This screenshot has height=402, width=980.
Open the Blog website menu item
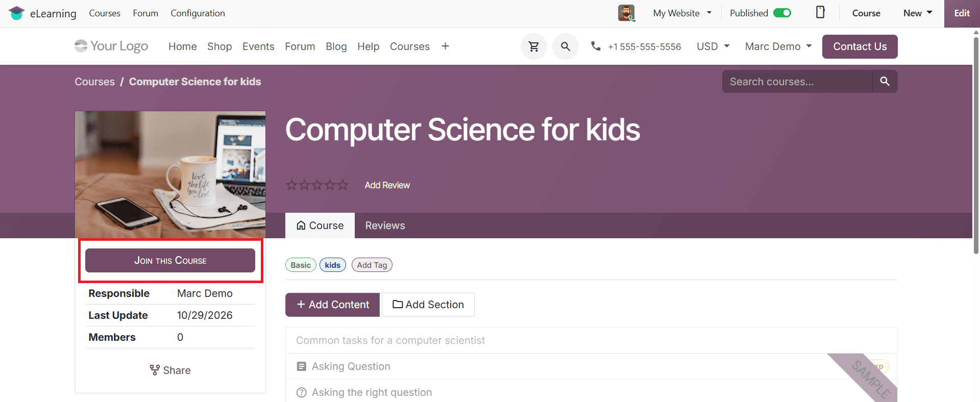pyautogui.click(x=336, y=46)
